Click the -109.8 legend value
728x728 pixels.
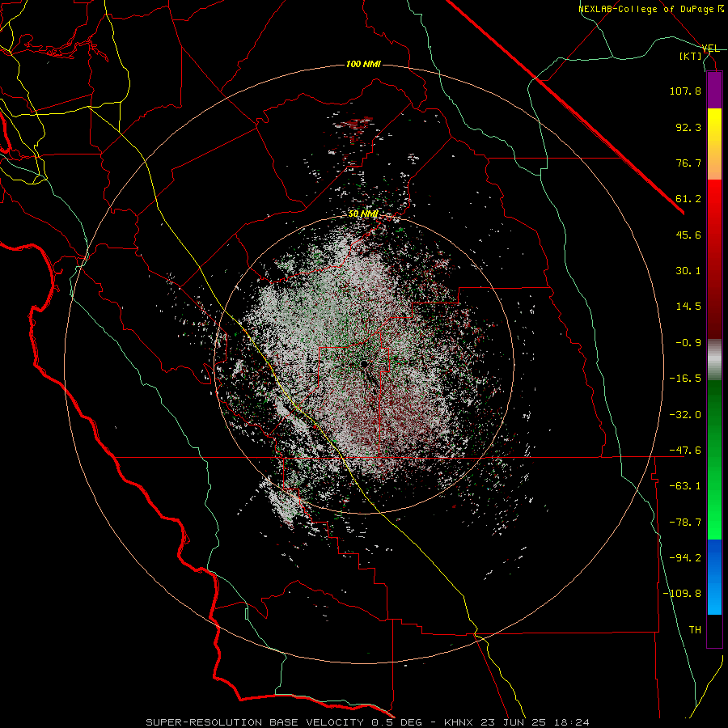tap(682, 594)
